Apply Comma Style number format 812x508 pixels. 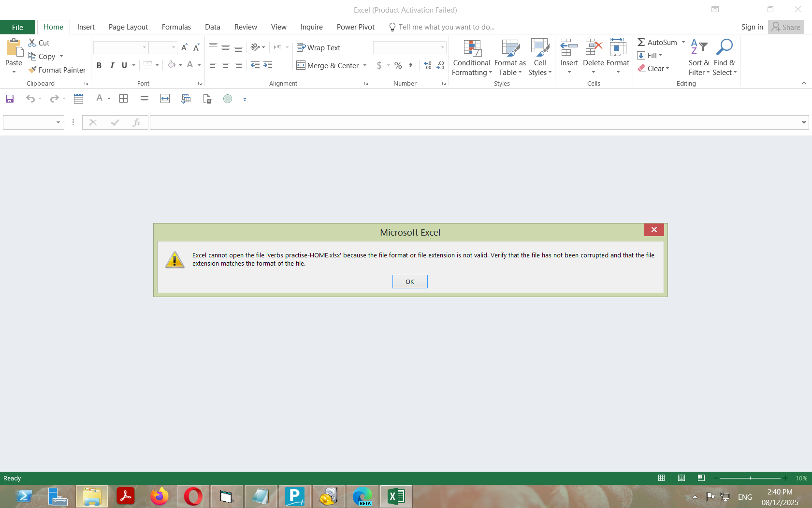[x=411, y=65]
